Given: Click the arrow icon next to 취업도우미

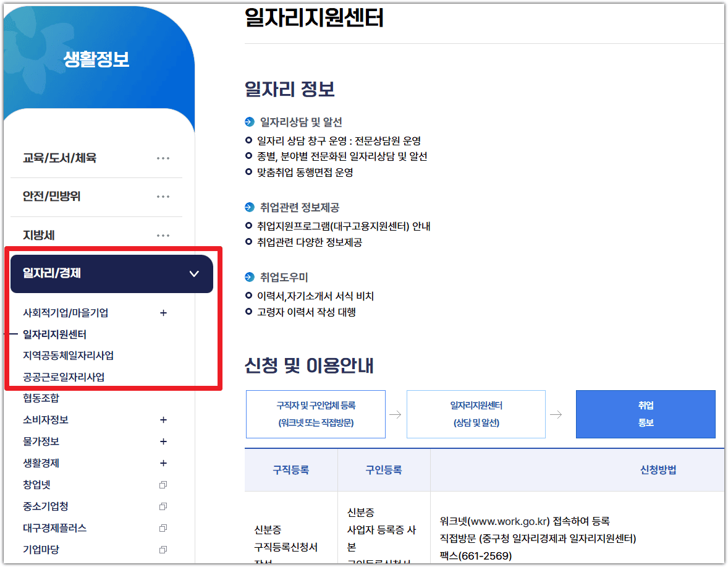Looking at the screenshot, I should 250,277.
